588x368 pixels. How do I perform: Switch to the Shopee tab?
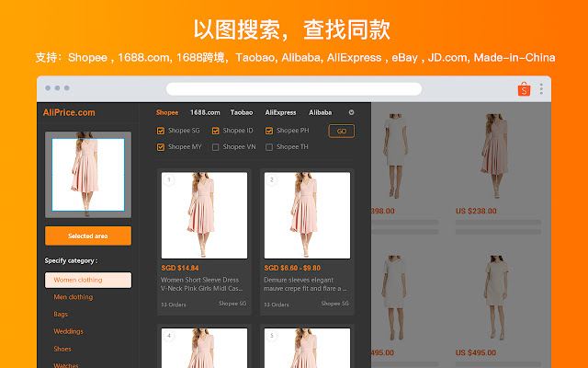[167, 112]
